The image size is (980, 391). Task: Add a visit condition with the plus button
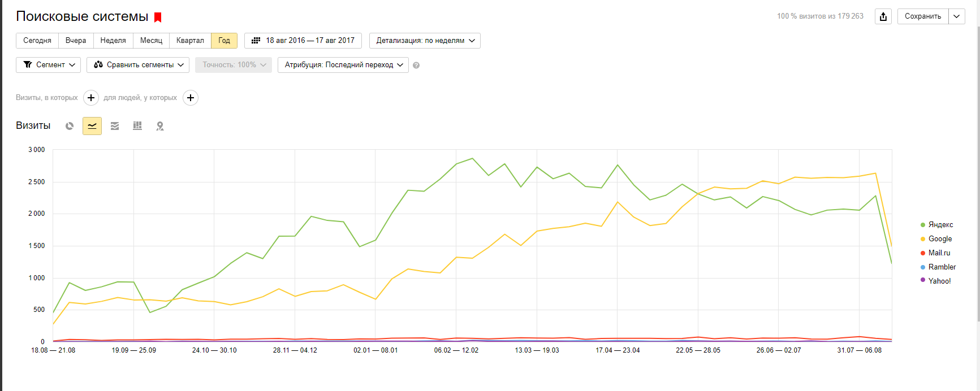[91, 98]
